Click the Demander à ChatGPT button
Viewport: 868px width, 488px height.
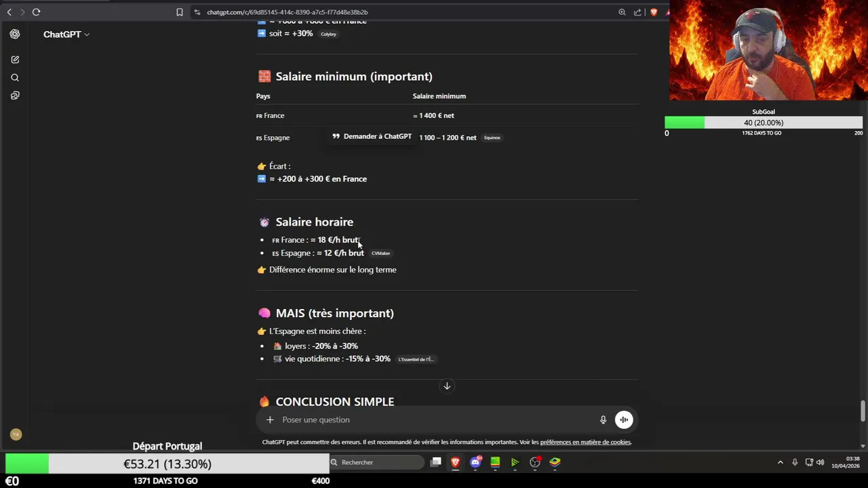372,136
